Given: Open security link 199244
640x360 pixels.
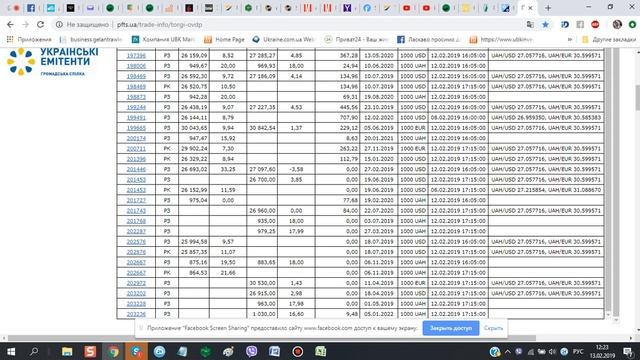Looking at the screenshot, I should 136,107.
